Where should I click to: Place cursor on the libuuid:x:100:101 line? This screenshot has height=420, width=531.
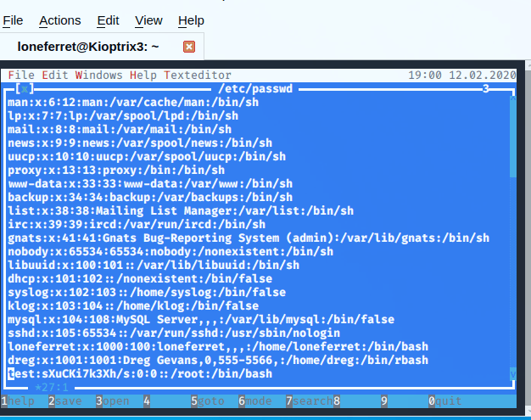(x=154, y=265)
